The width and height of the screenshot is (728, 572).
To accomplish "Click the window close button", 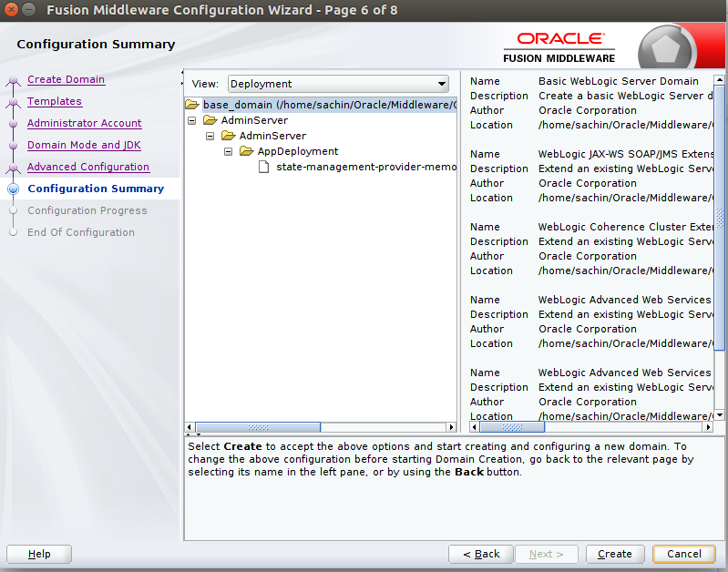I will tap(11, 9).
